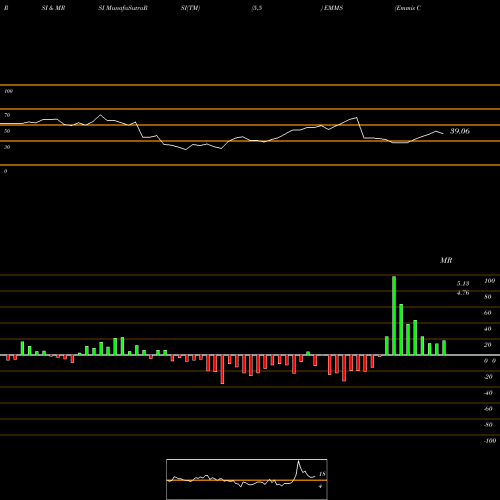
Task: Click the 70 level label on RSI axis
Action: pos(7,115)
